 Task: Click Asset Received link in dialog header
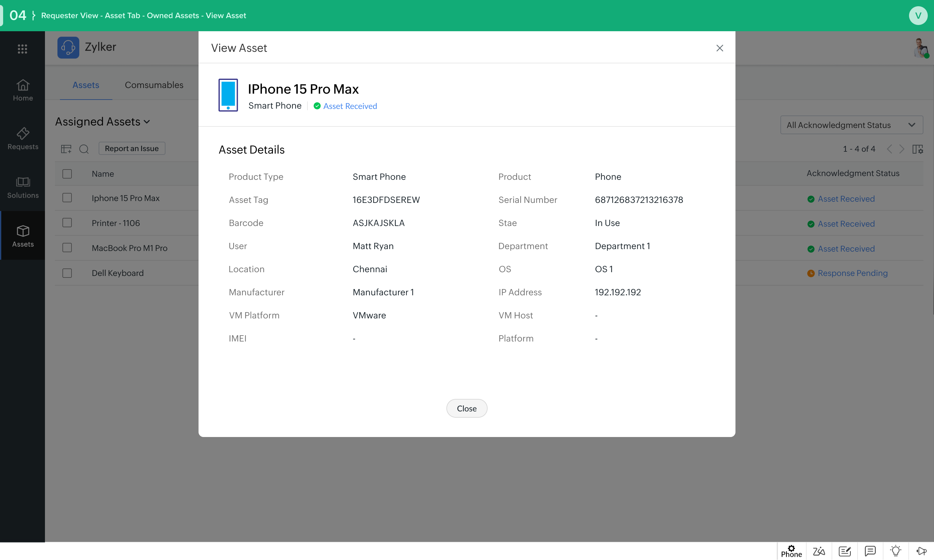[x=350, y=106]
